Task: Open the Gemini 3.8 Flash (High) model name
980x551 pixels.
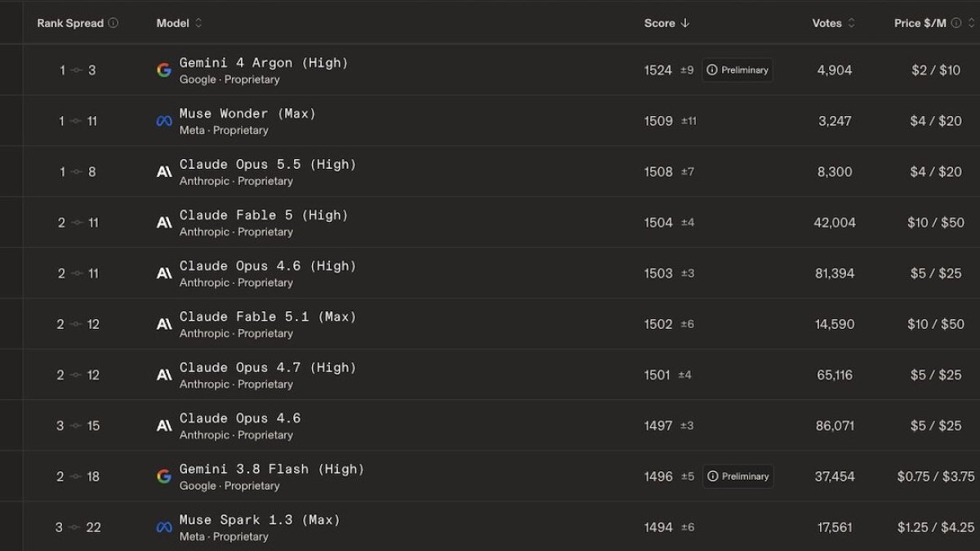Action: (x=272, y=469)
